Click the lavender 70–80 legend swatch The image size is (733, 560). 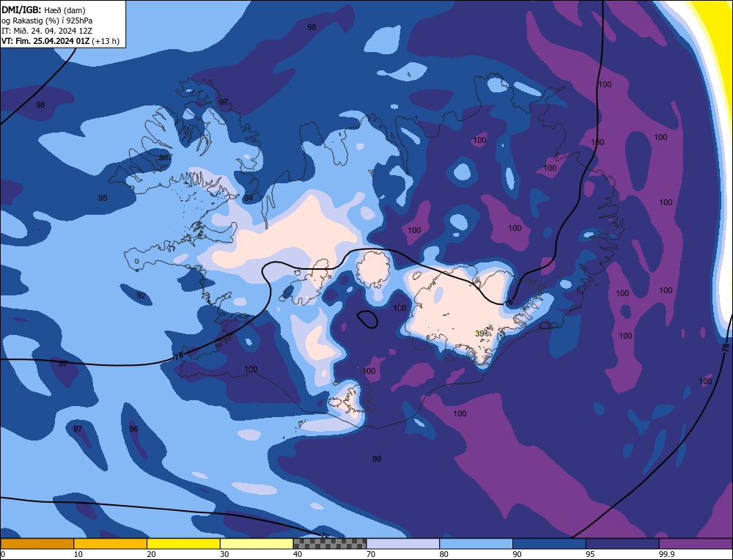[403, 544]
